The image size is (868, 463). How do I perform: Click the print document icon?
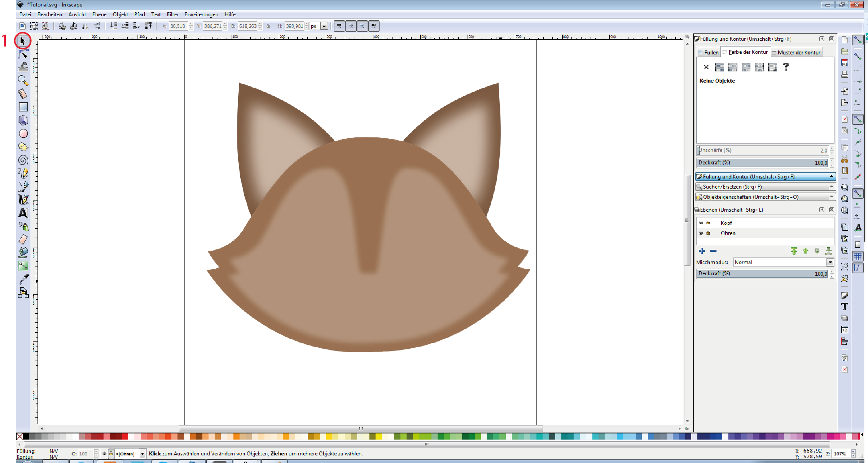point(845,74)
